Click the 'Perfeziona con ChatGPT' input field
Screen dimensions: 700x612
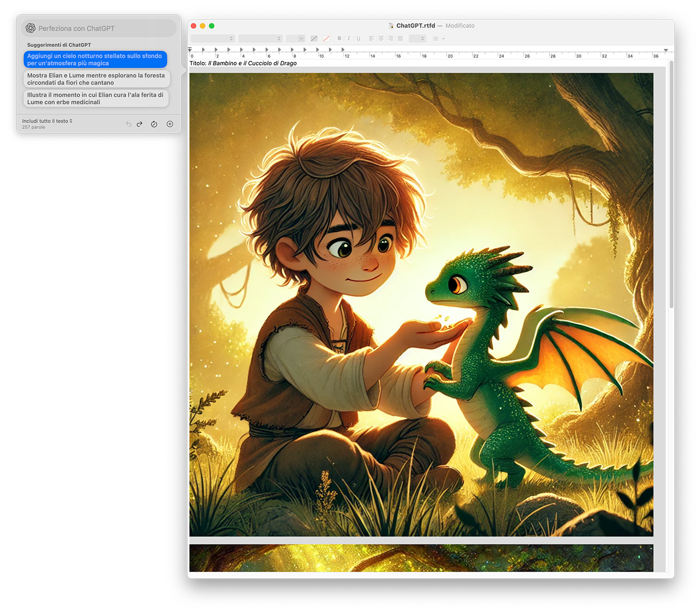(99, 28)
